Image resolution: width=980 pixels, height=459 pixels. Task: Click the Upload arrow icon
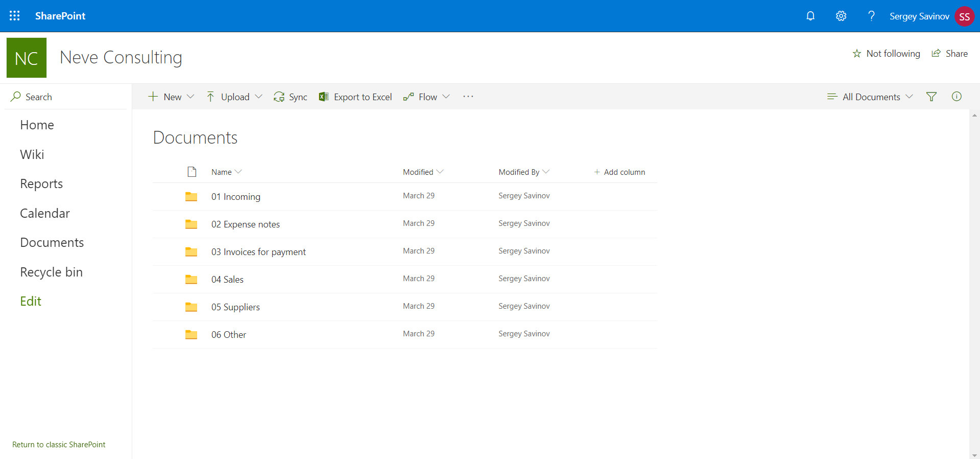pyautogui.click(x=210, y=97)
